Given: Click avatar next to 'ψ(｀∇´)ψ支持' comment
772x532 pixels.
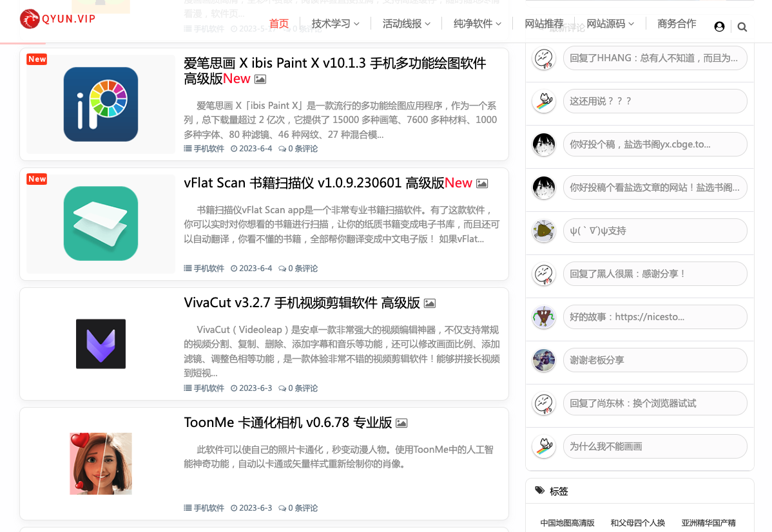Looking at the screenshot, I should (544, 231).
